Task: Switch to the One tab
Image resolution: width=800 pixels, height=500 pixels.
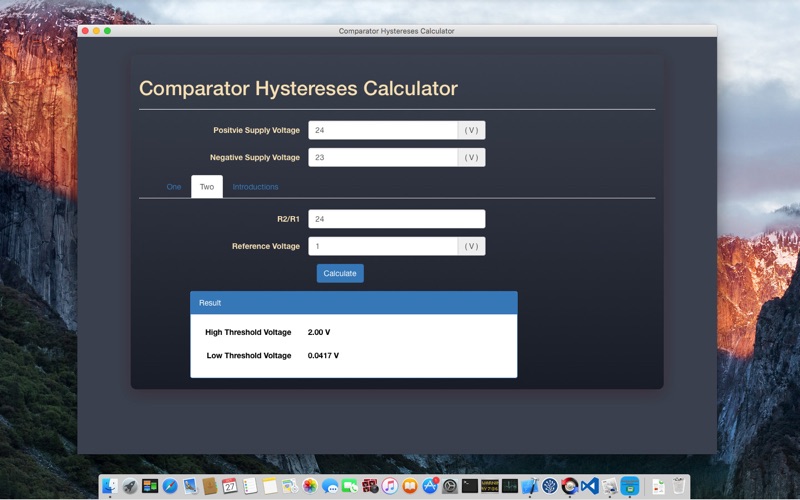Action: (173, 187)
